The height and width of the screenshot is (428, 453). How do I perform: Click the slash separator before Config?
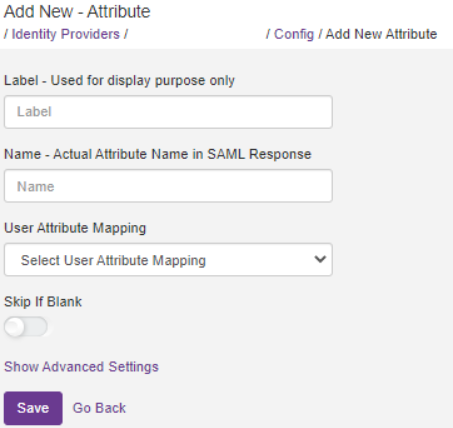tap(268, 34)
